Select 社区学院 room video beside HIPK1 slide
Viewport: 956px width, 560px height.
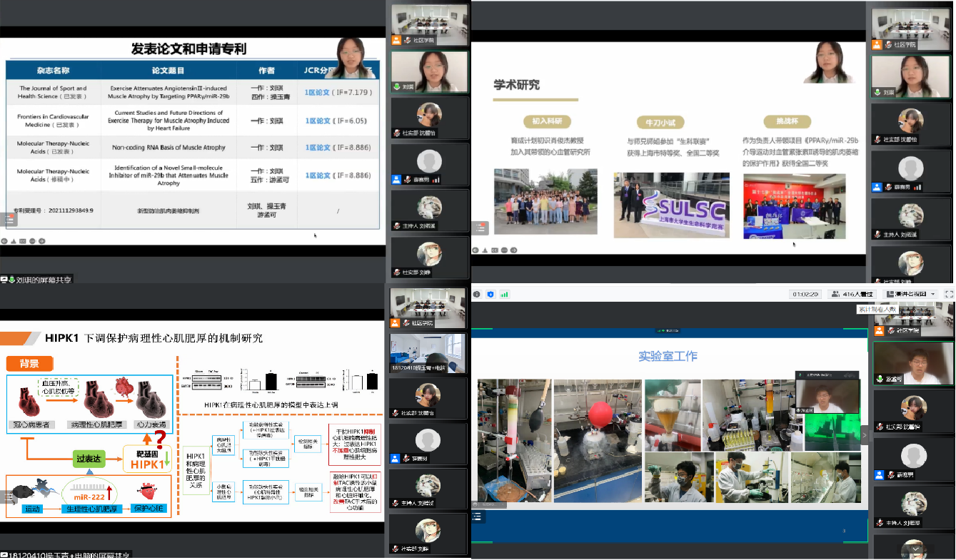tap(429, 308)
